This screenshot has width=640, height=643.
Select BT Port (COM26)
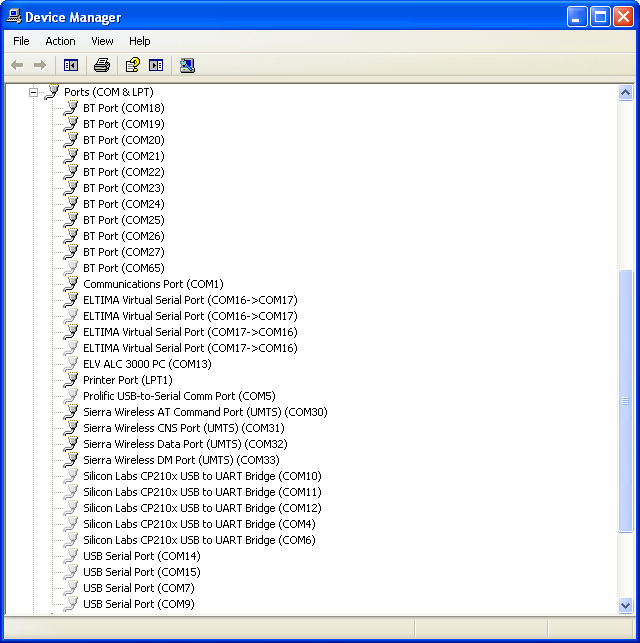pyautogui.click(x=124, y=236)
